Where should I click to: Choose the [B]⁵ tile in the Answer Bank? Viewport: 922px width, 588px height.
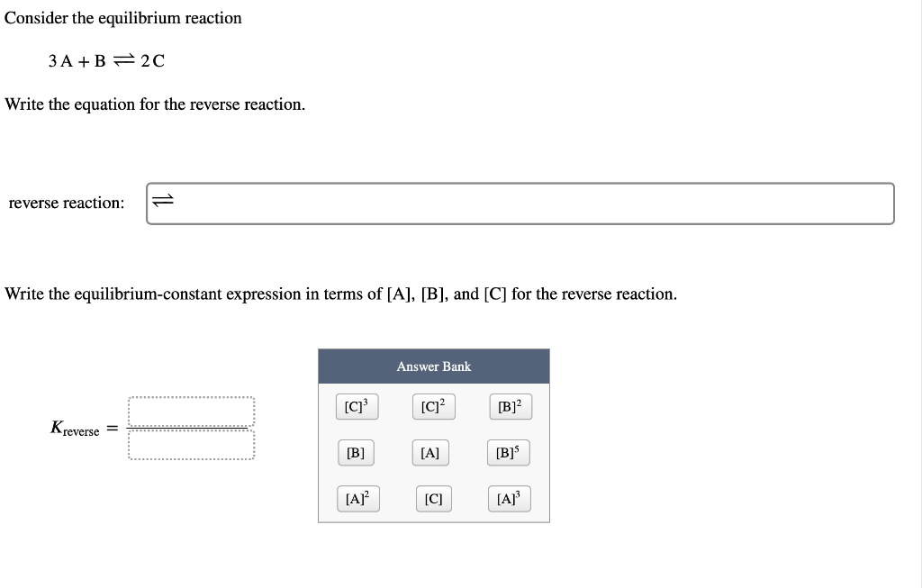pyautogui.click(x=508, y=452)
